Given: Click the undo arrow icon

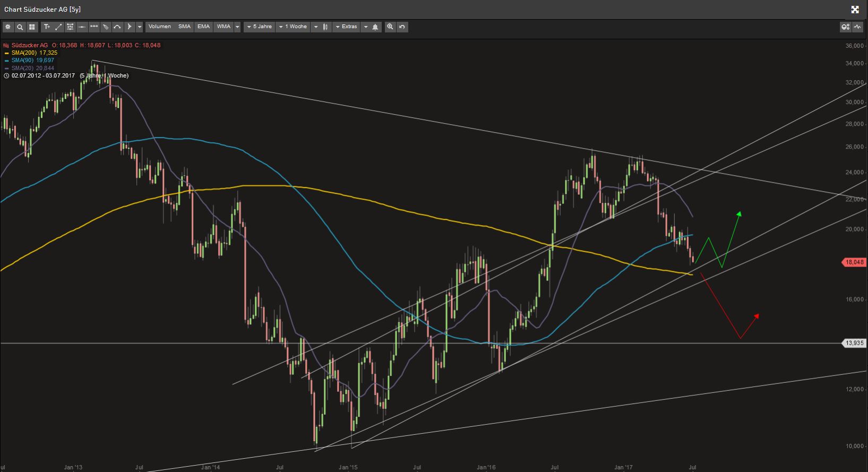Looking at the screenshot, I should click(402, 27).
